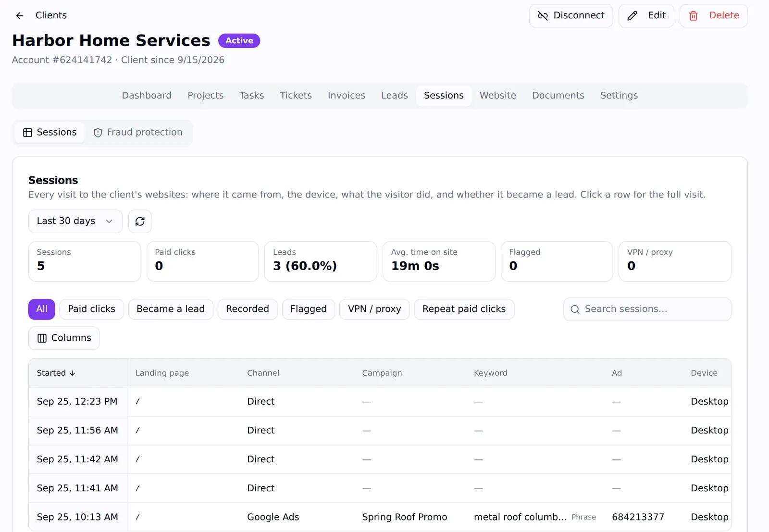The image size is (769, 532).
Task: Click the Google Ads channel cell
Action: tap(273, 517)
